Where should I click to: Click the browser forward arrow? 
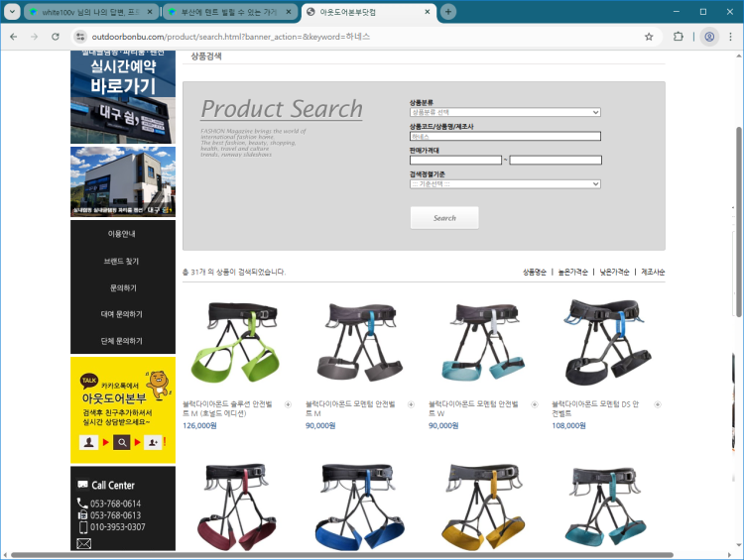point(34,37)
